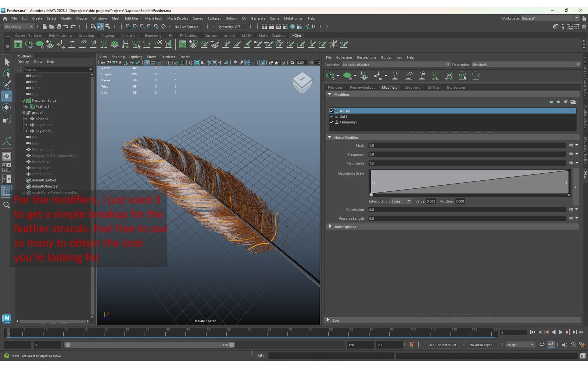Click the view cube in viewport

click(302, 83)
